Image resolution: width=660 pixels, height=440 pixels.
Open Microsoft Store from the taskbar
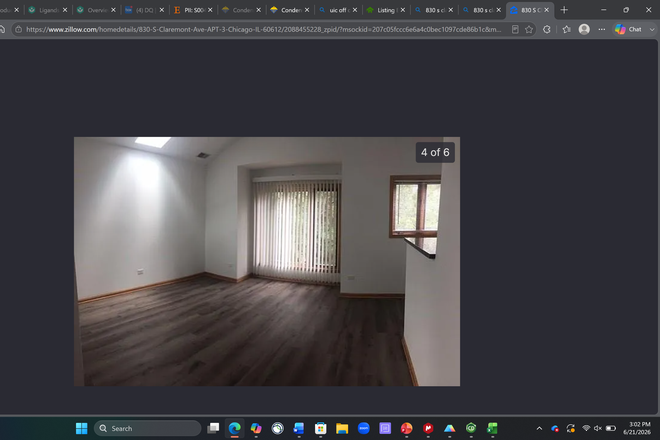320,428
